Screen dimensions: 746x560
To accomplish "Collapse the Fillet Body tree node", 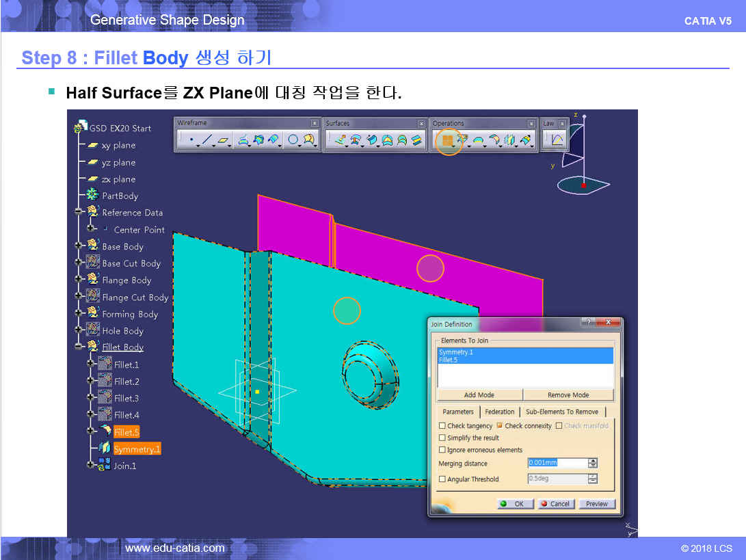I will 79,347.
